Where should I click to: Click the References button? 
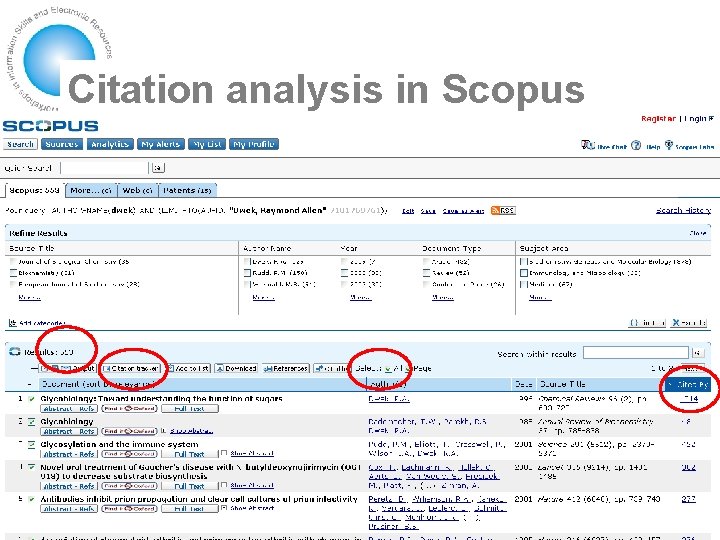coord(286,368)
